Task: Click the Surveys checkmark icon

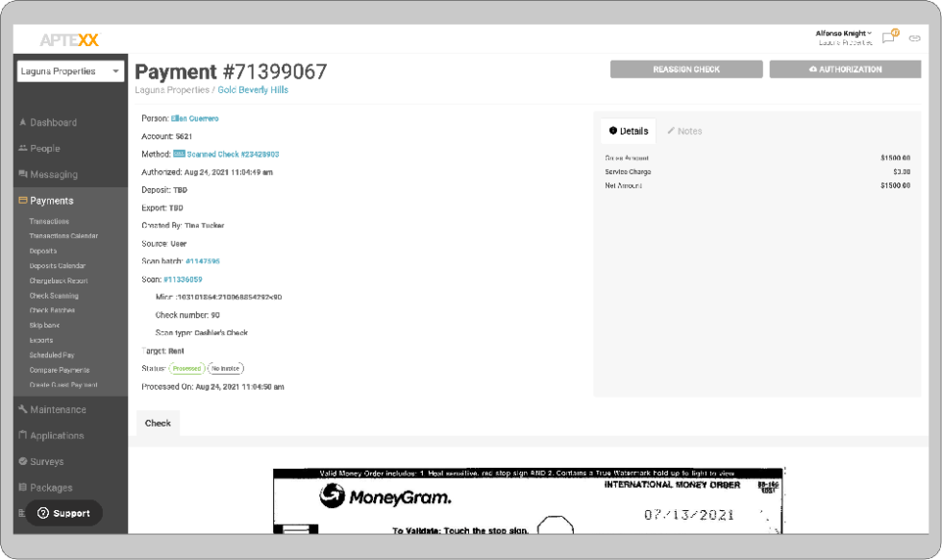Action: (x=22, y=462)
